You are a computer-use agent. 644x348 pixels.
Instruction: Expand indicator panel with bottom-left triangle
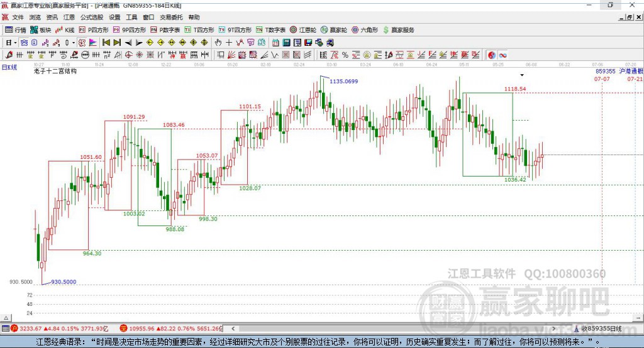pos(6,318)
